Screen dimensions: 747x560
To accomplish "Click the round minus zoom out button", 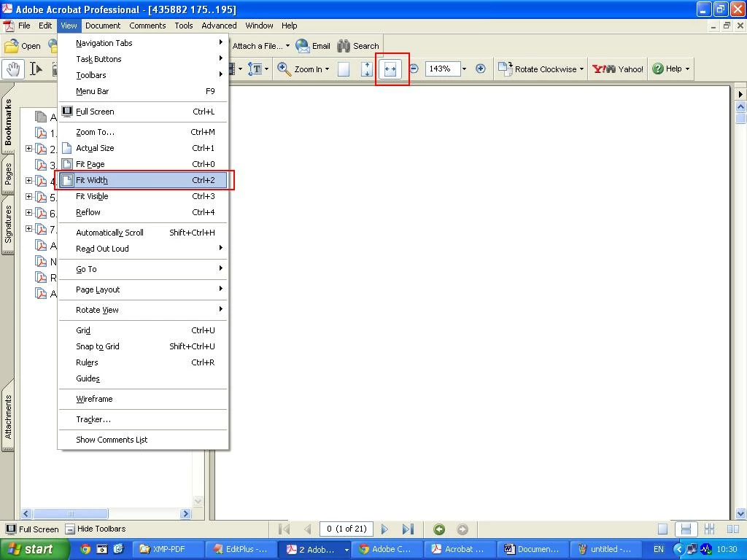I will coord(414,69).
